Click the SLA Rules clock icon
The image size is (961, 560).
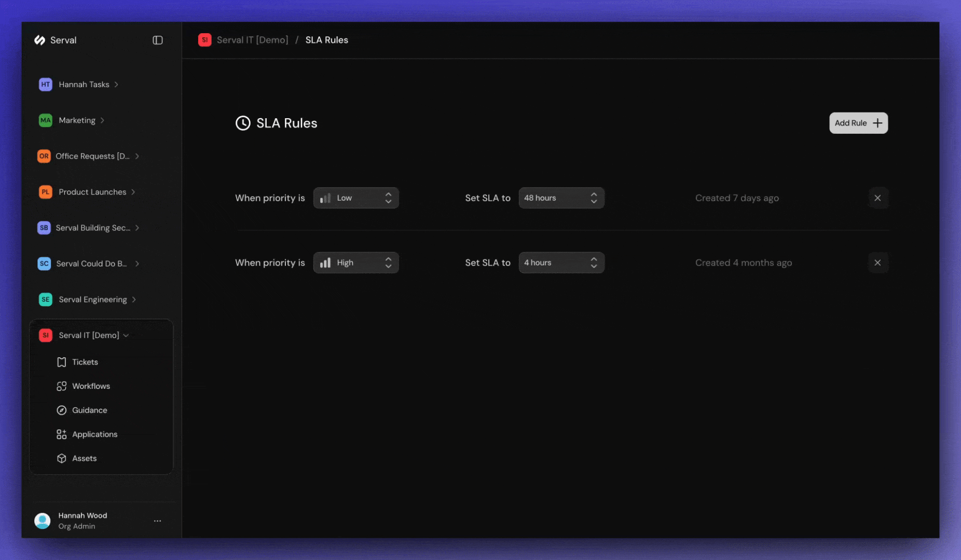(243, 123)
